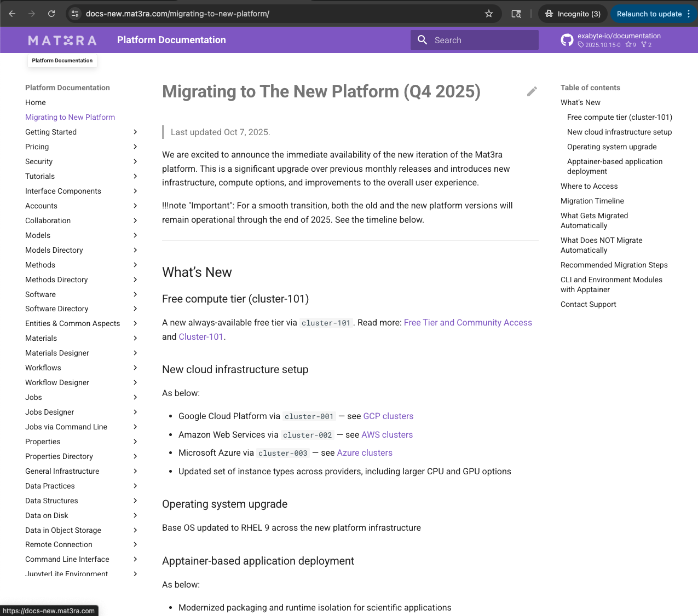This screenshot has height=616, width=698.
Task: Expand Data Structures chevron
Action: coord(135,501)
